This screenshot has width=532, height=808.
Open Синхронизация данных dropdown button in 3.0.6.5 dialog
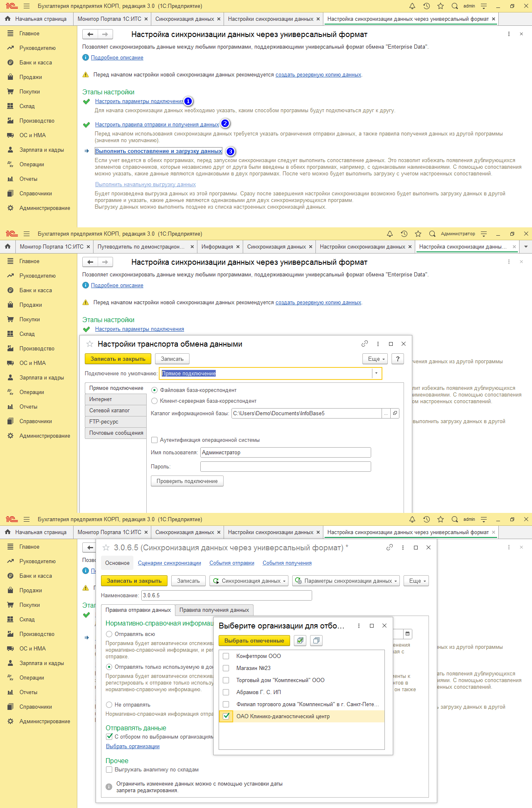point(249,581)
